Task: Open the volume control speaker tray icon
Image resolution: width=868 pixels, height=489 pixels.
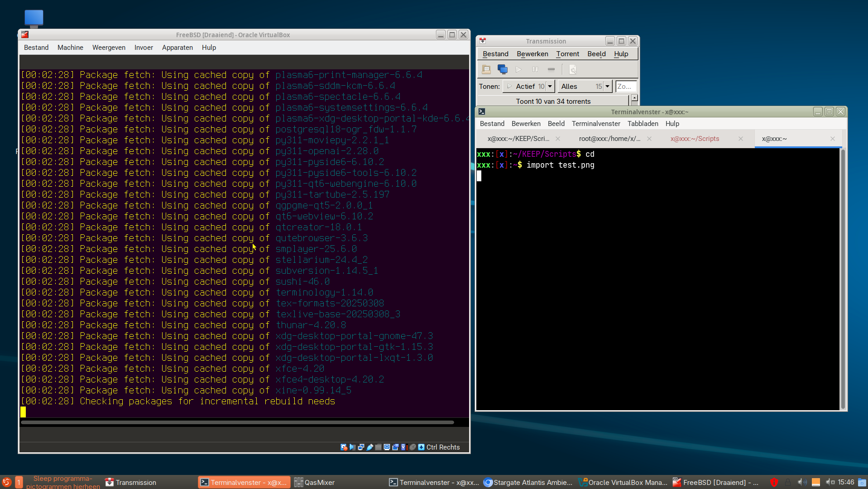Action: click(802, 482)
